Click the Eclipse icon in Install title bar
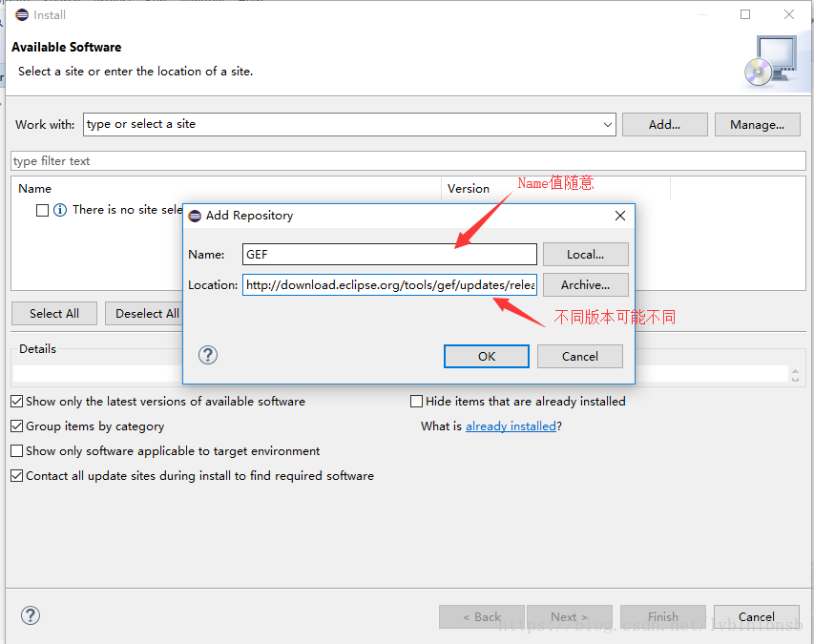The height and width of the screenshot is (644, 814). 22,14
